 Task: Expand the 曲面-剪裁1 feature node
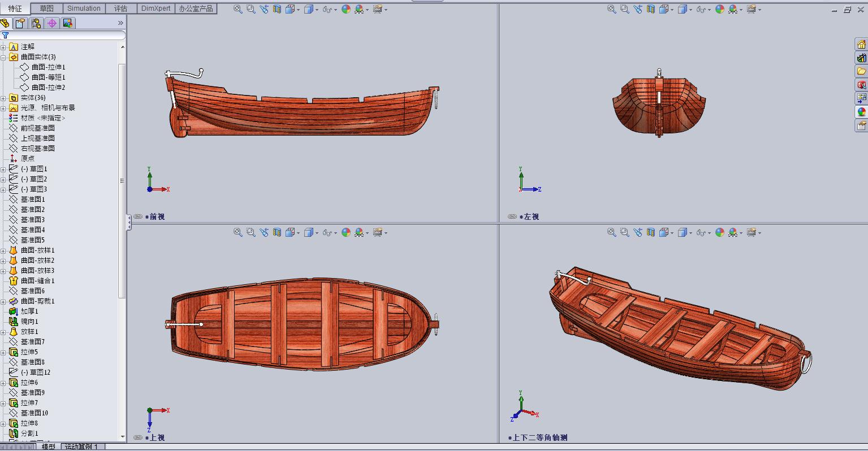[x=3, y=301]
